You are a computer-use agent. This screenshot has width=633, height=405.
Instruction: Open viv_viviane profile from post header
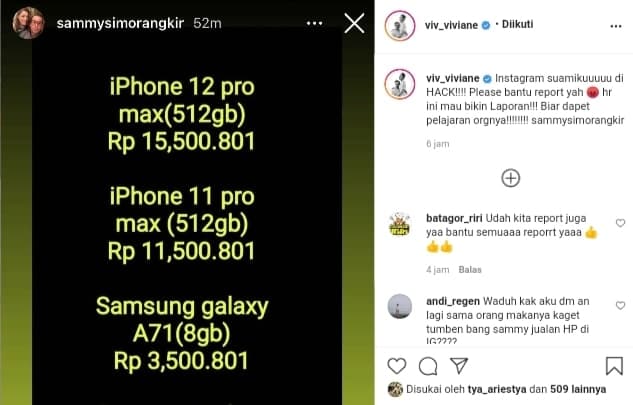point(451,25)
